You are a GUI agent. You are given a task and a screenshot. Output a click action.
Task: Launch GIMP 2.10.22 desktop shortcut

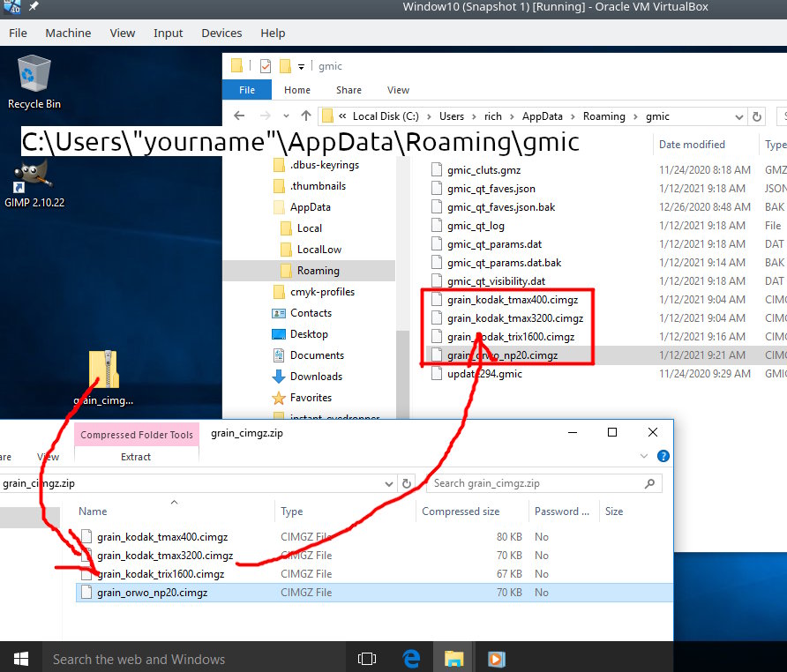pos(34,183)
